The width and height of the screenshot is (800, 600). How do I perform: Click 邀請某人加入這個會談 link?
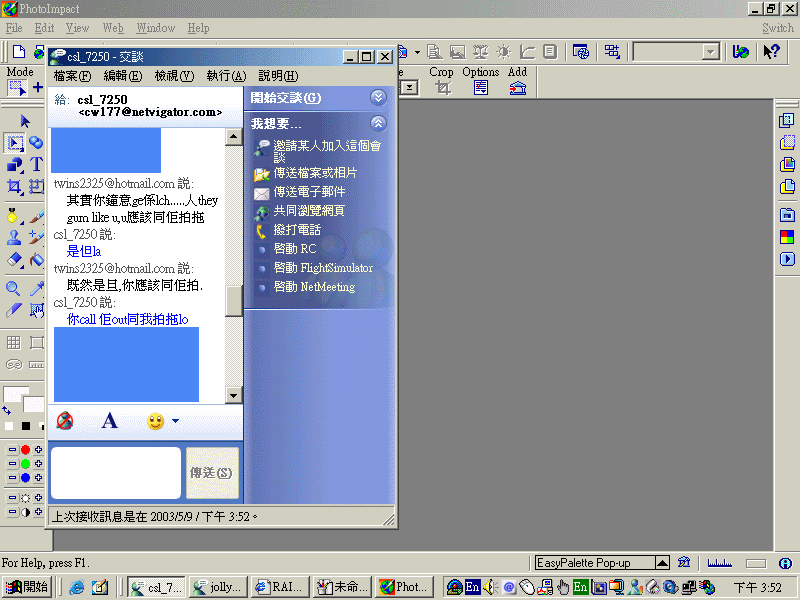click(327, 152)
